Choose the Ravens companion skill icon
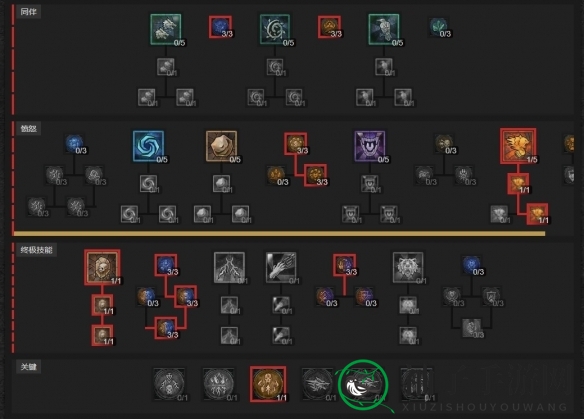Screen dimensions: 584x419 [x=384, y=29]
